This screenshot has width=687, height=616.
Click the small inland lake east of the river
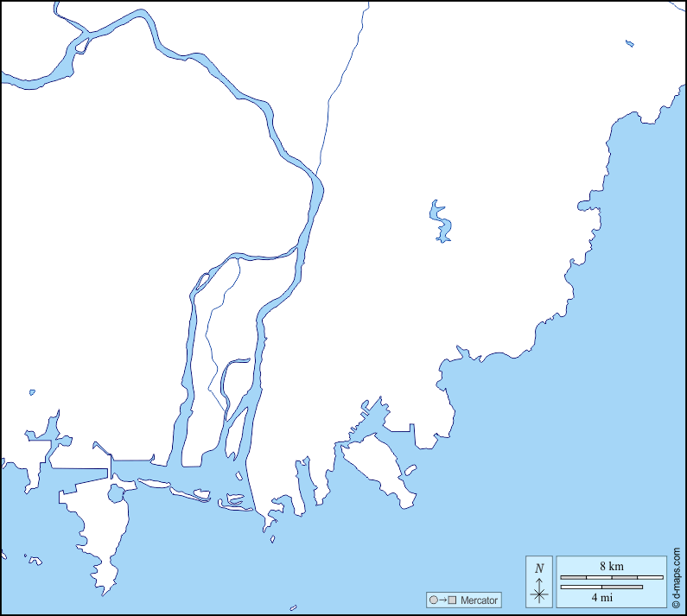(x=440, y=222)
